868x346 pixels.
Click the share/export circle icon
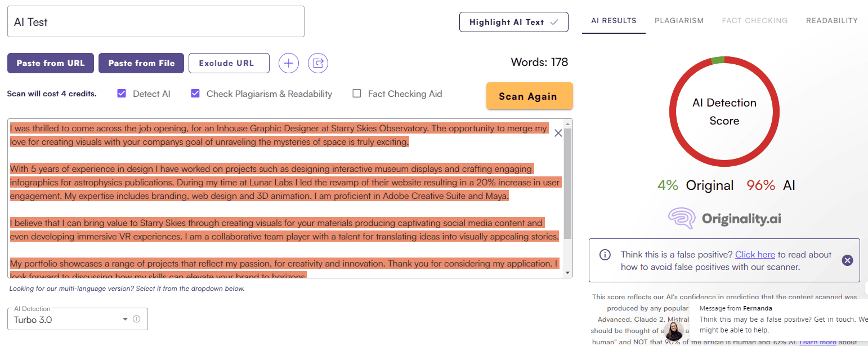(318, 63)
